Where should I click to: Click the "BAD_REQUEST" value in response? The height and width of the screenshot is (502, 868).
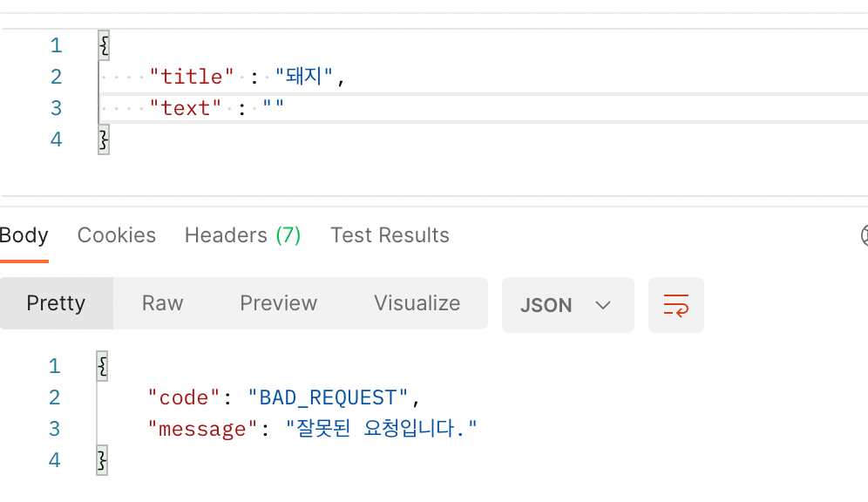[328, 398]
